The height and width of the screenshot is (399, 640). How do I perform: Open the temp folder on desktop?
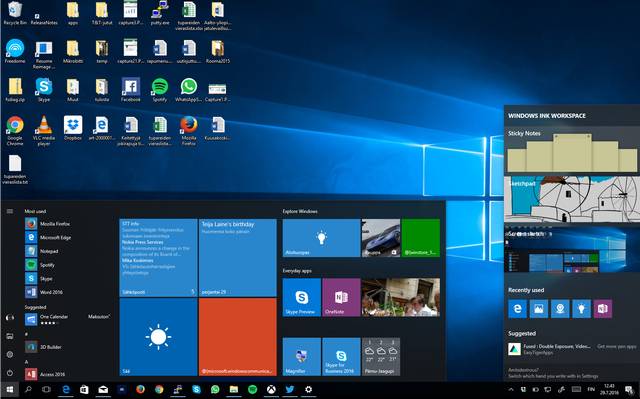tap(102, 51)
